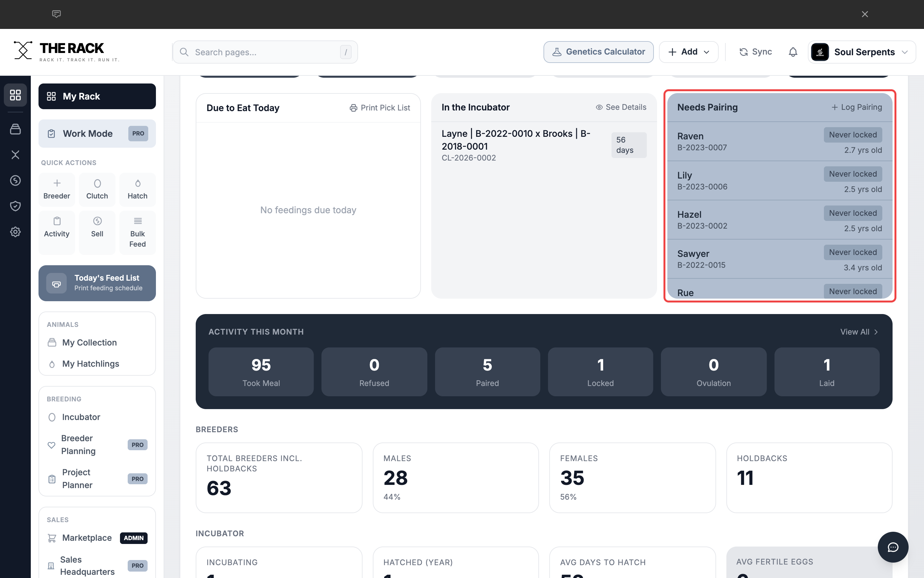Click The Rack logo icon
The image size is (924, 578).
[x=23, y=50]
